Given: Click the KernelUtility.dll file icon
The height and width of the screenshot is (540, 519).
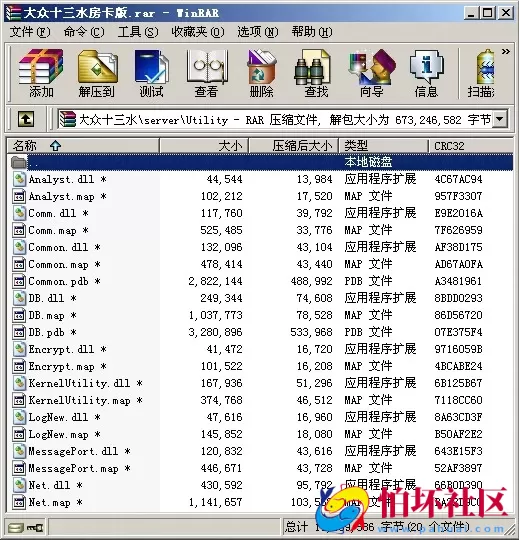Looking at the screenshot, I should [19, 383].
